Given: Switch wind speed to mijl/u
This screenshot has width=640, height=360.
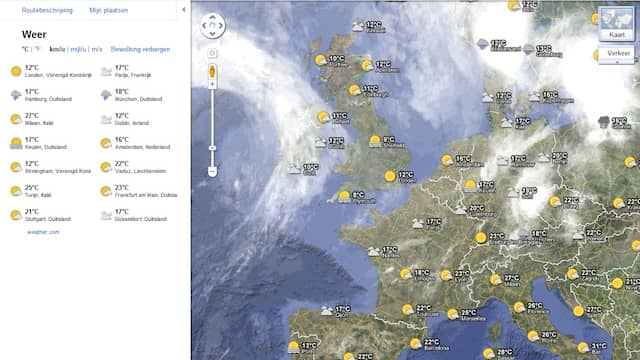Looking at the screenshot, I should [x=78, y=49].
